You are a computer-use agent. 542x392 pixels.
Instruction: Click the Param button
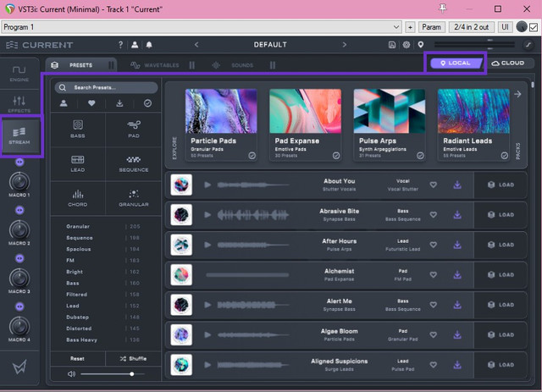pyautogui.click(x=431, y=27)
